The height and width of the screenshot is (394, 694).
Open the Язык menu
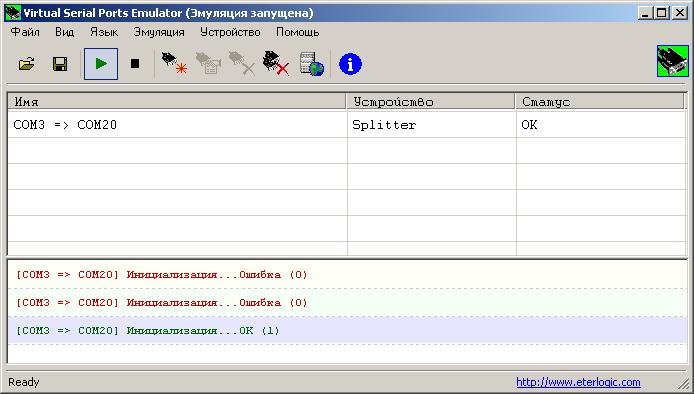pyautogui.click(x=104, y=32)
